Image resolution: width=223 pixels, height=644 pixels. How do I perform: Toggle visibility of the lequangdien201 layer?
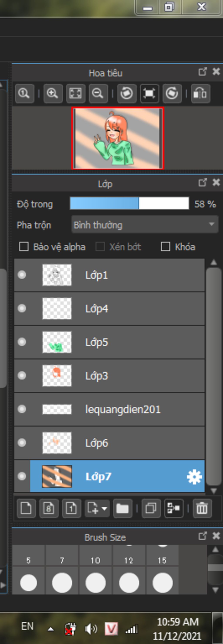[x=22, y=409]
